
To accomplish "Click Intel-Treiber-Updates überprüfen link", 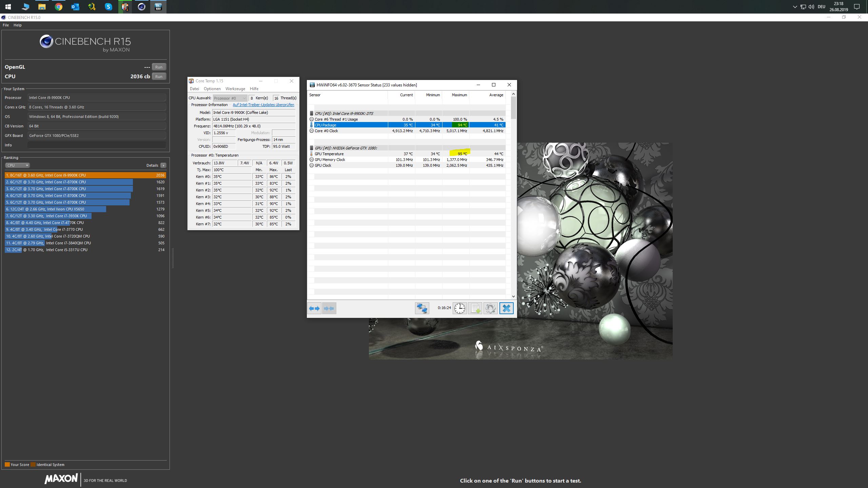I will pyautogui.click(x=263, y=105).
